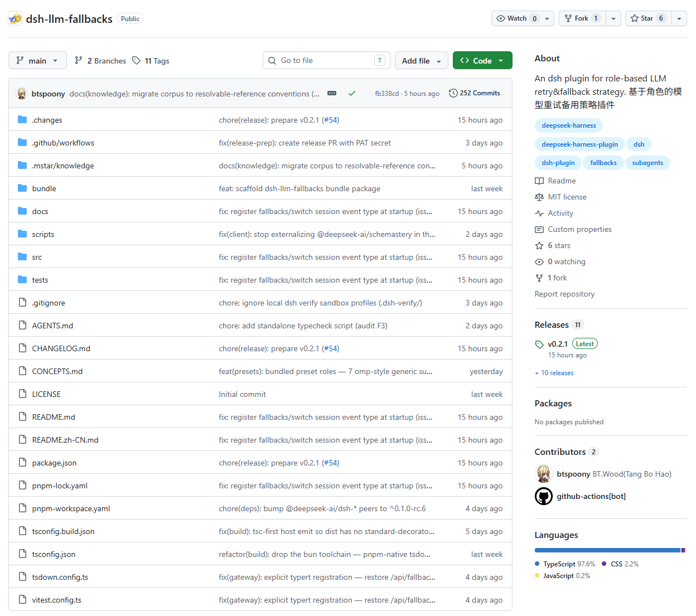Fork the repository
This screenshot has width=696, height=616.
coord(582,18)
